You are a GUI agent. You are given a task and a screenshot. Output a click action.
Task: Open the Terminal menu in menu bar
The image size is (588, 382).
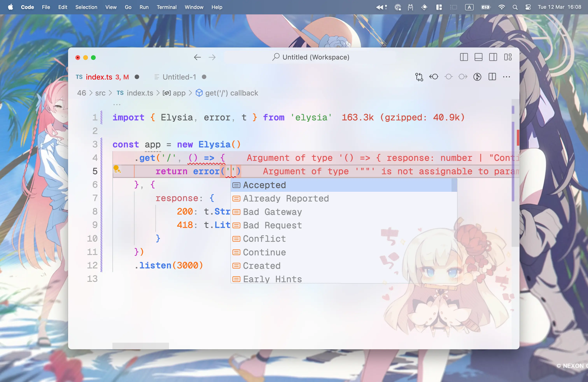coord(166,7)
